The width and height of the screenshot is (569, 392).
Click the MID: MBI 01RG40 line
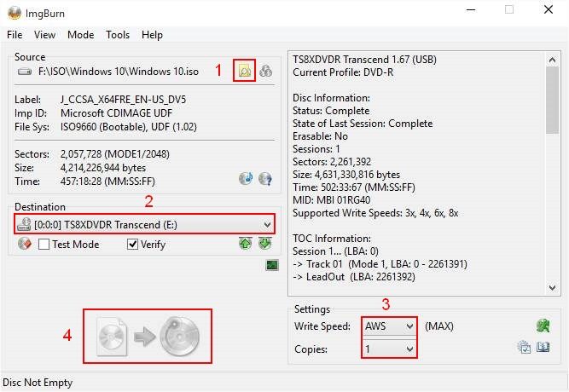click(332, 200)
